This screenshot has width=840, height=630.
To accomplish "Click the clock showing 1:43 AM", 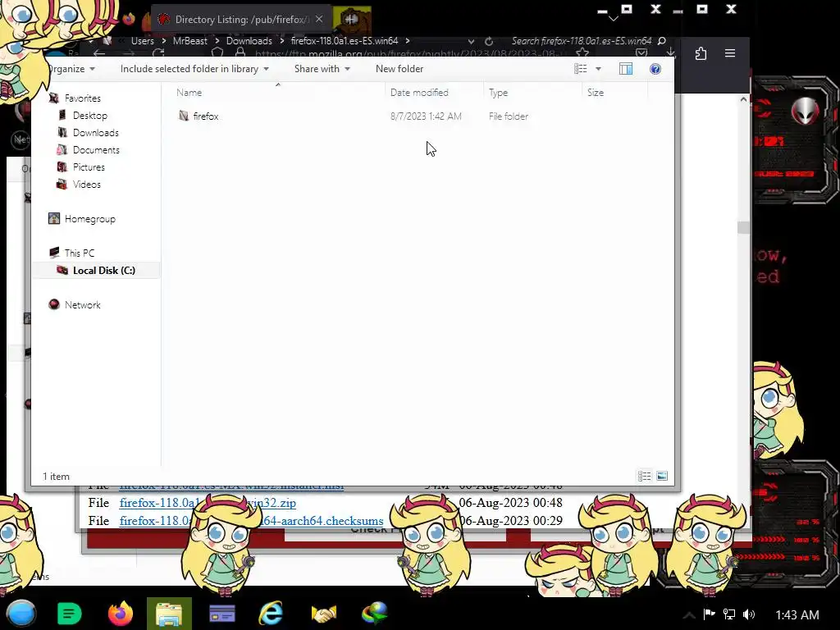I will (797, 614).
